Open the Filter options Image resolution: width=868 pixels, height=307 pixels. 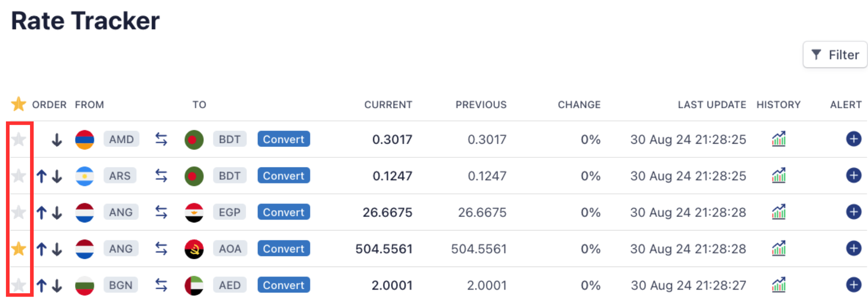(x=835, y=55)
